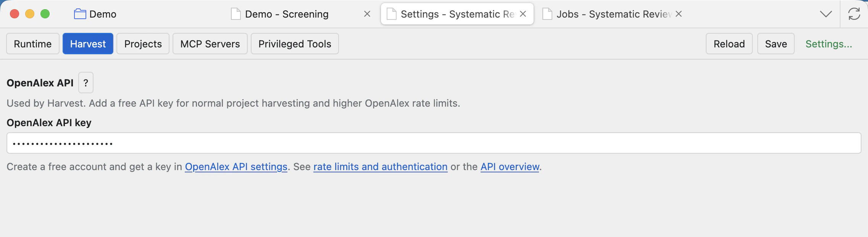
Task: Close the Settings - Systematic Review tab
Action: pyautogui.click(x=523, y=14)
